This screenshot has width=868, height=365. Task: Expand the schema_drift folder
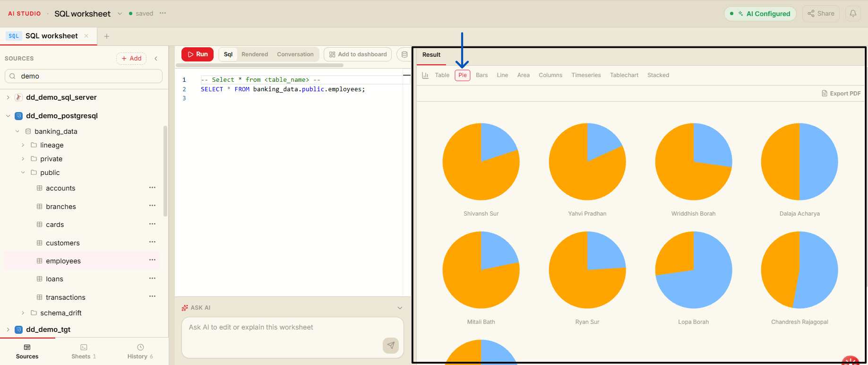click(23, 313)
